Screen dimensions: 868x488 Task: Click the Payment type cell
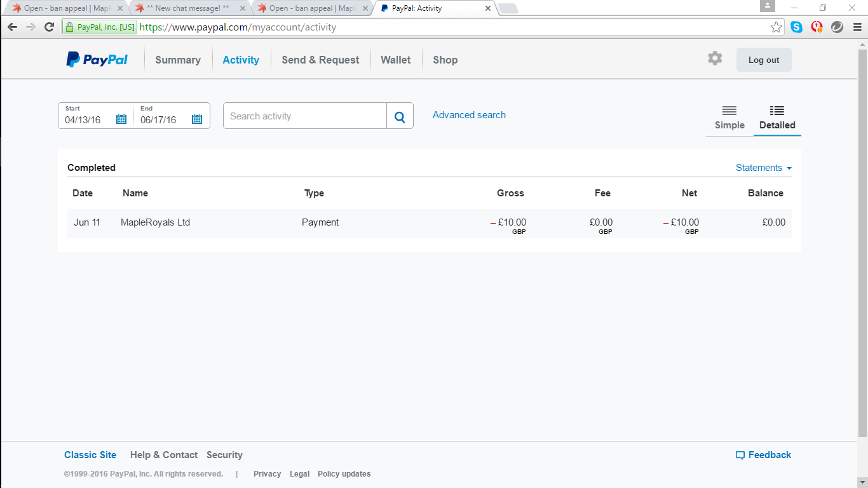(x=320, y=222)
